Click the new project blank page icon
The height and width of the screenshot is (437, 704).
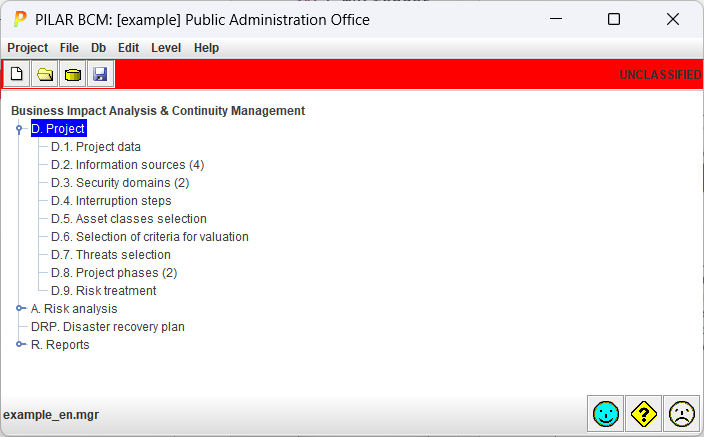click(17, 74)
